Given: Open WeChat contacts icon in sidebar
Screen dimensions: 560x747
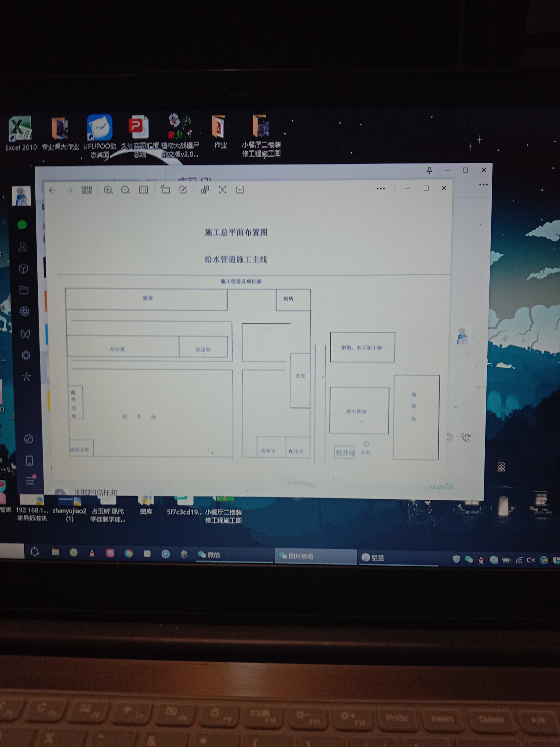Looking at the screenshot, I should 23,247.
